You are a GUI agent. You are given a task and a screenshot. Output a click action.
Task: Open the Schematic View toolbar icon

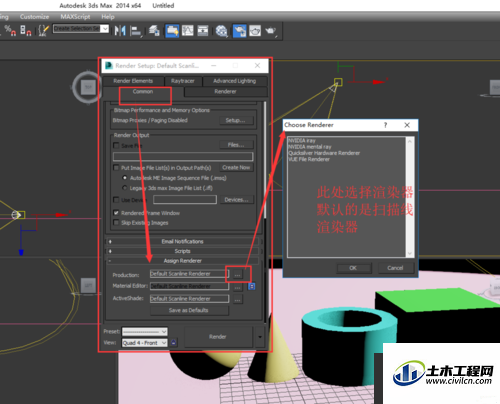pyautogui.click(x=203, y=31)
